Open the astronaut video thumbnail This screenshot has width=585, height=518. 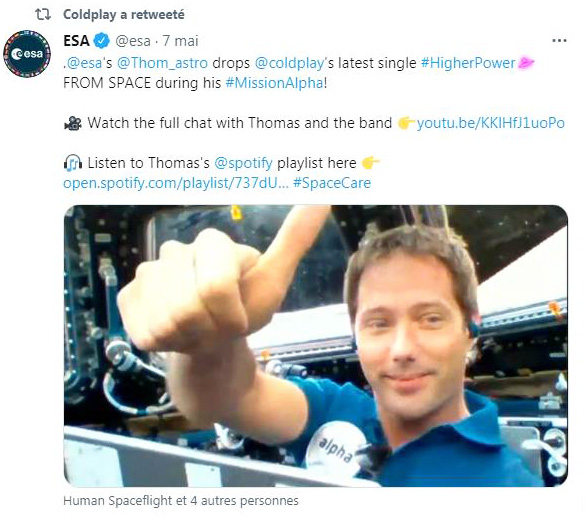(x=316, y=346)
